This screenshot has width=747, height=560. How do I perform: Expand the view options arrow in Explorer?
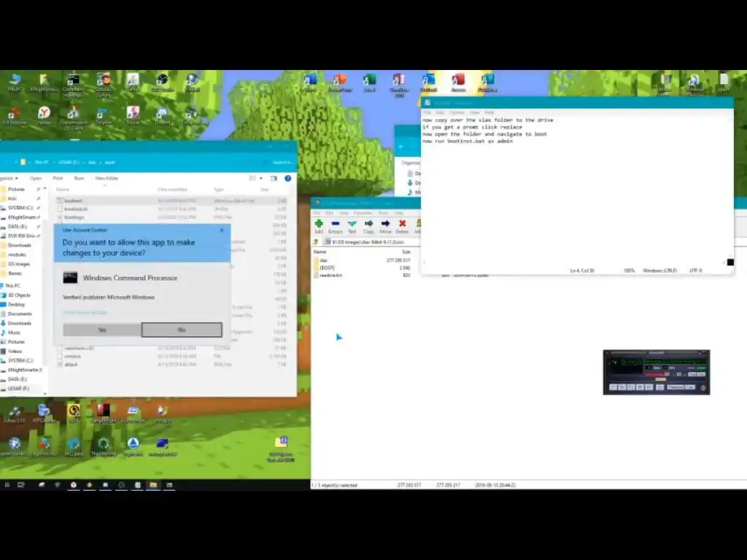(261, 178)
